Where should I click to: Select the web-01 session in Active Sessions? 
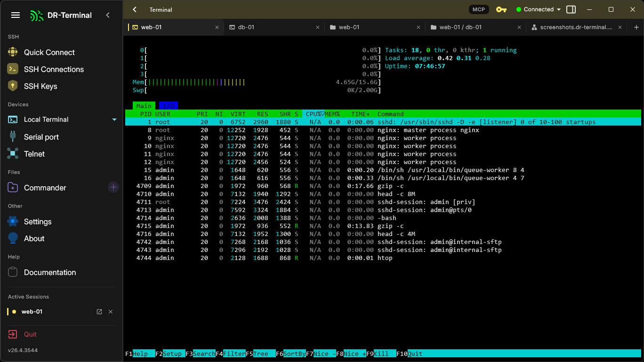(32, 312)
